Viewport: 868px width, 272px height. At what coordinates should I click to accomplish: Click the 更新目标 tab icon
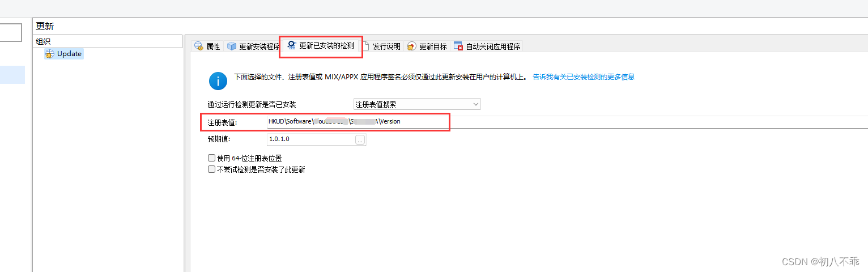pos(412,46)
